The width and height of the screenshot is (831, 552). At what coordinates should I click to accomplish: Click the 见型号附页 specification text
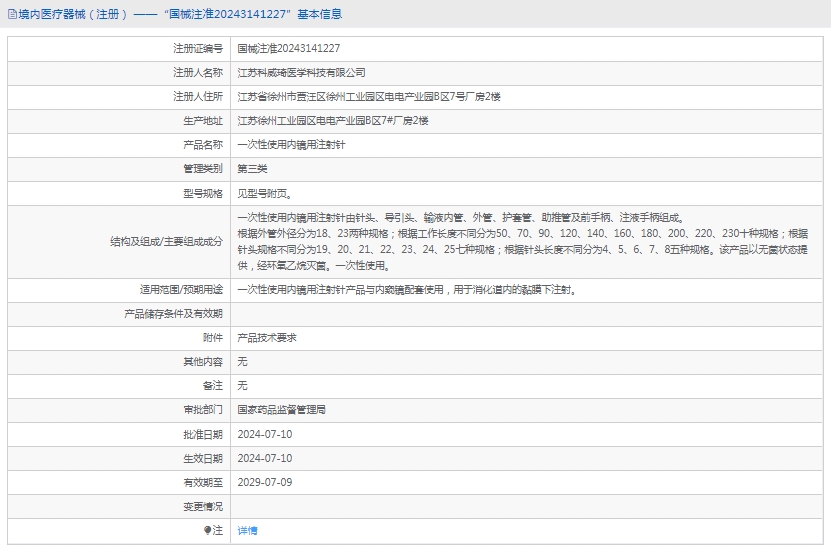click(265, 193)
